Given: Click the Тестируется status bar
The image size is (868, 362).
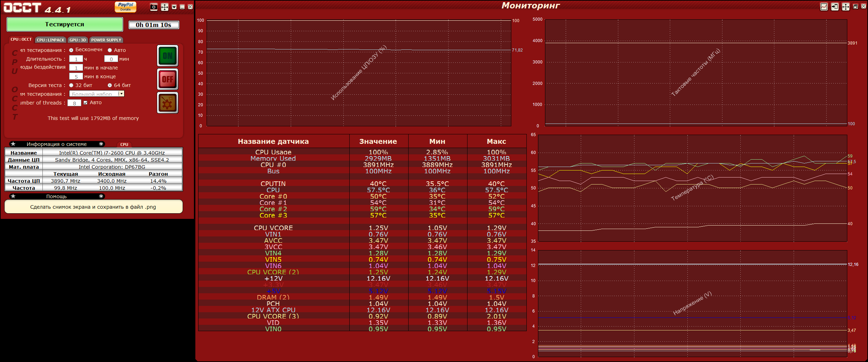Looking at the screenshot, I should pyautogui.click(x=65, y=25).
